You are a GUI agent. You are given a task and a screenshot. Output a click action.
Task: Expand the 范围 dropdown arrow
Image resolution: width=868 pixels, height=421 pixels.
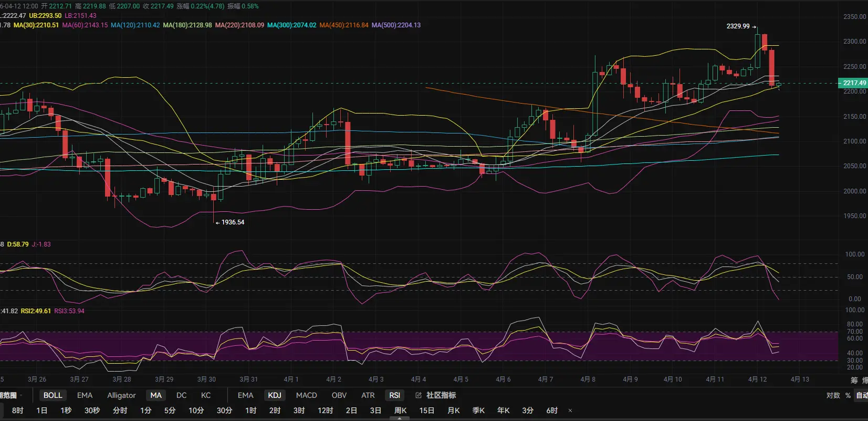click(21, 395)
